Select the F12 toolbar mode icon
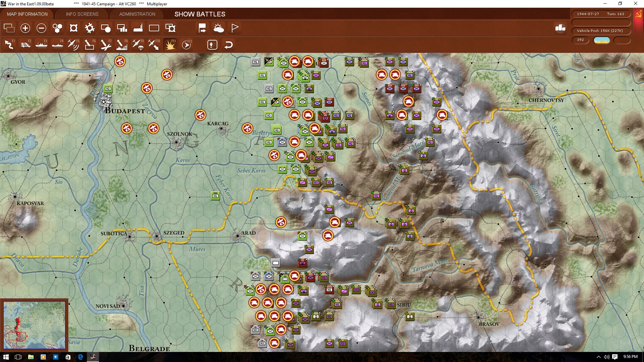The width and height of the screenshot is (644, 362). click(186, 45)
